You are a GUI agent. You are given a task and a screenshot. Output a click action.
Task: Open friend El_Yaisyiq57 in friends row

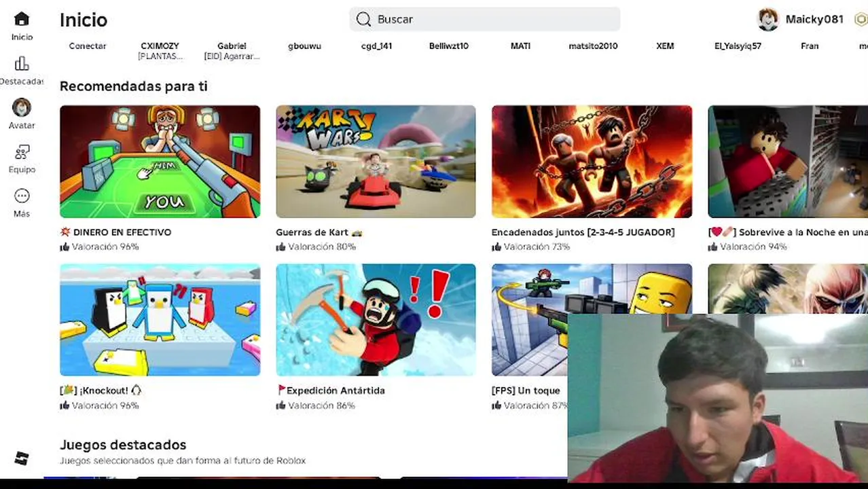pos(738,46)
